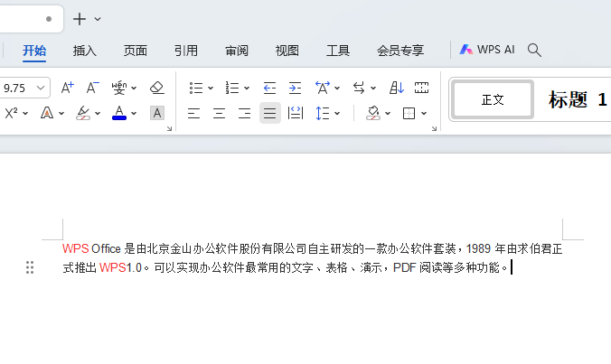The width and height of the screenshot is (611, 364).
Task: Apply paragraph shading fill bucket
Action: click(373, 113)
